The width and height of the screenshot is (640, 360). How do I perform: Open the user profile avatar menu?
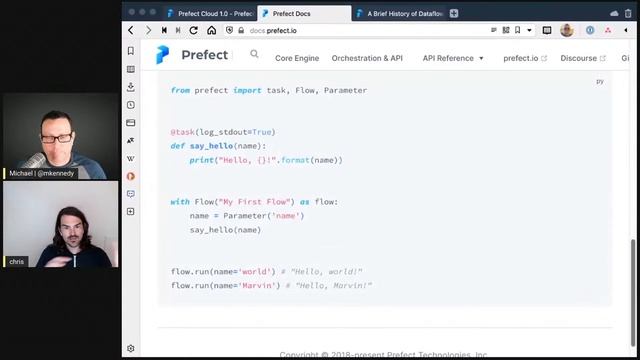567,30
